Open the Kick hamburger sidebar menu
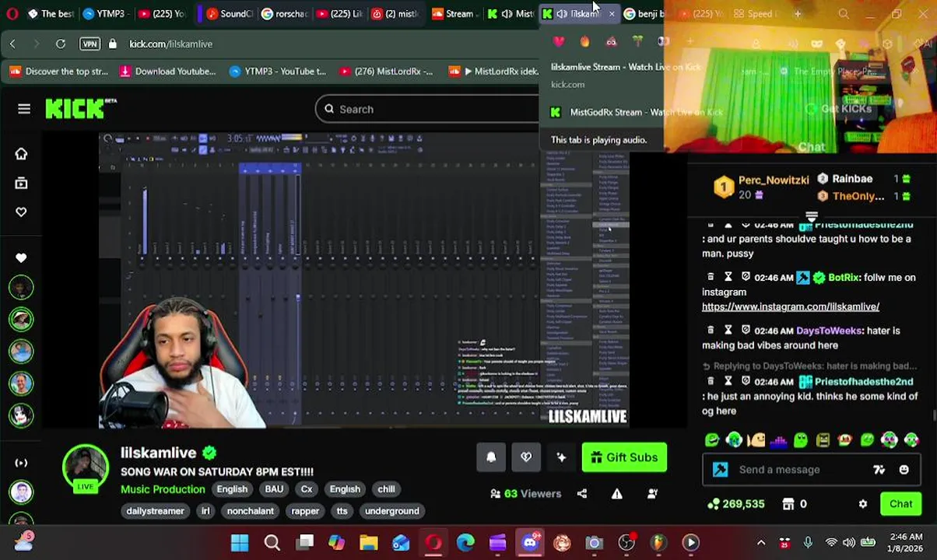Viewport: 937px width, 560px height. [x=24, y=109]
